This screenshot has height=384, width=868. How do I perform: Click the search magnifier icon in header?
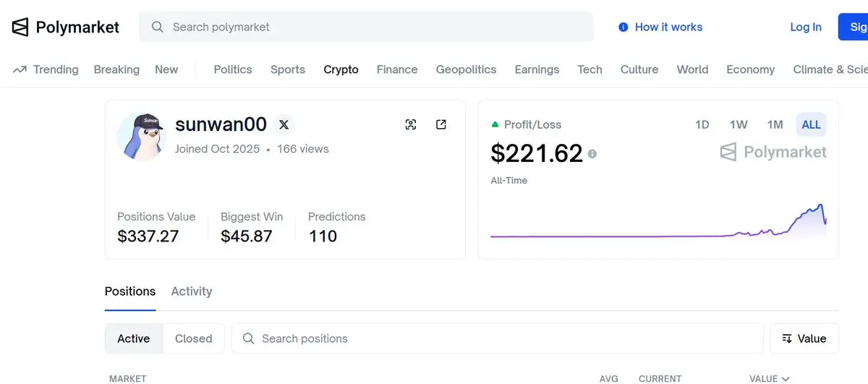point(157,27)
